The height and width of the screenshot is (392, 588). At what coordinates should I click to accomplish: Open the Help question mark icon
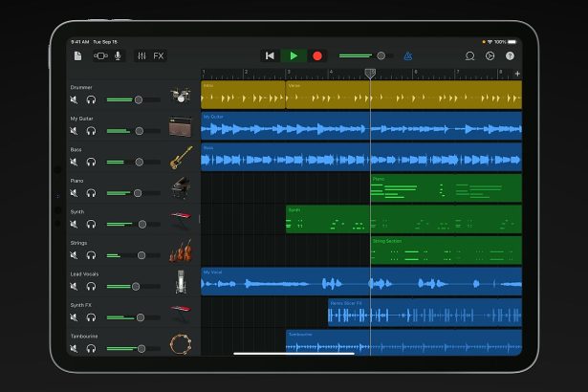coord(510,55)
